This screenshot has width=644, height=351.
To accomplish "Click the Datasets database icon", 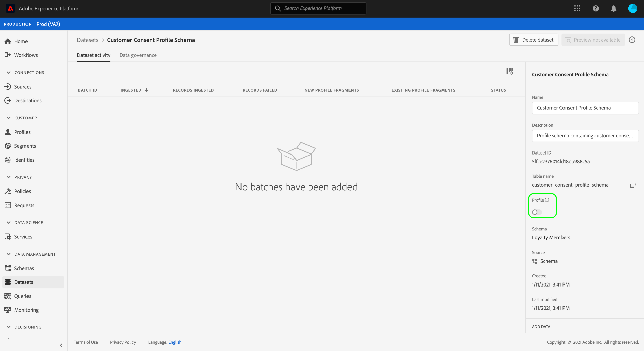I will (8, 282).
